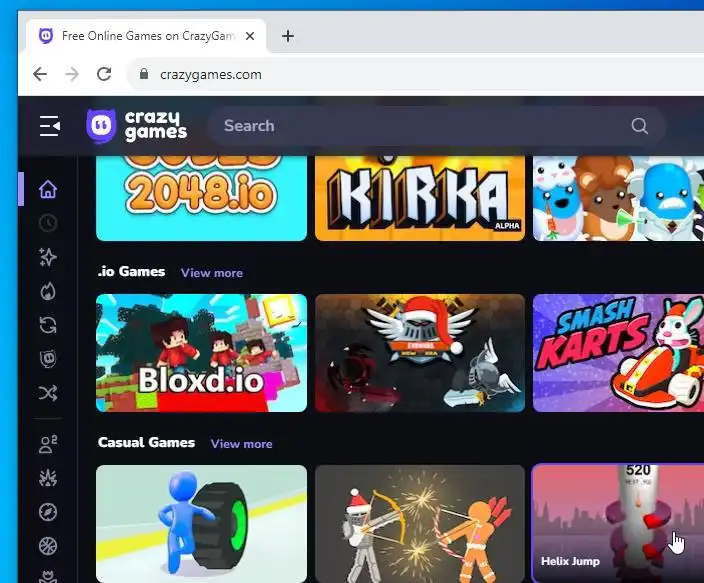The width and height of the screenshot is (704, 583).
Task: Open 2 Player games sidebar icon
Action: coord(48,444)
